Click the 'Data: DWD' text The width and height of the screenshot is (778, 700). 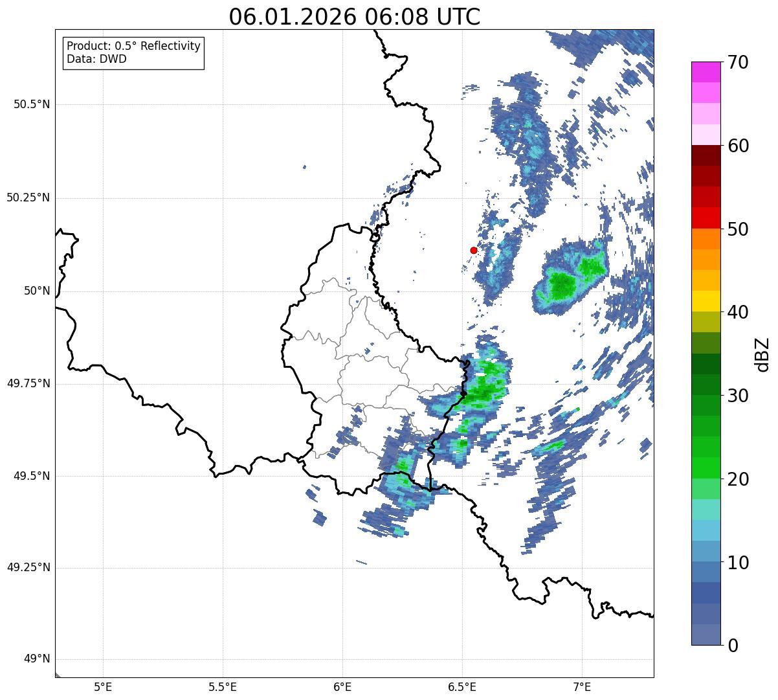(97, 59)
